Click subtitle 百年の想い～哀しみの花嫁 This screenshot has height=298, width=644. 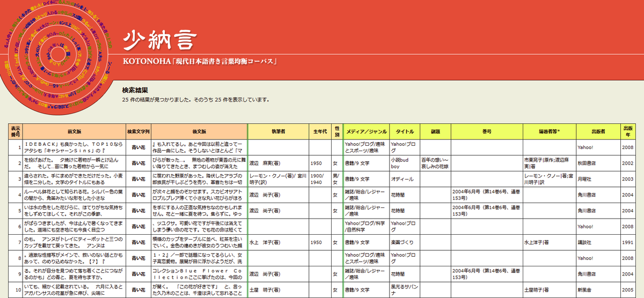[435, 163]
